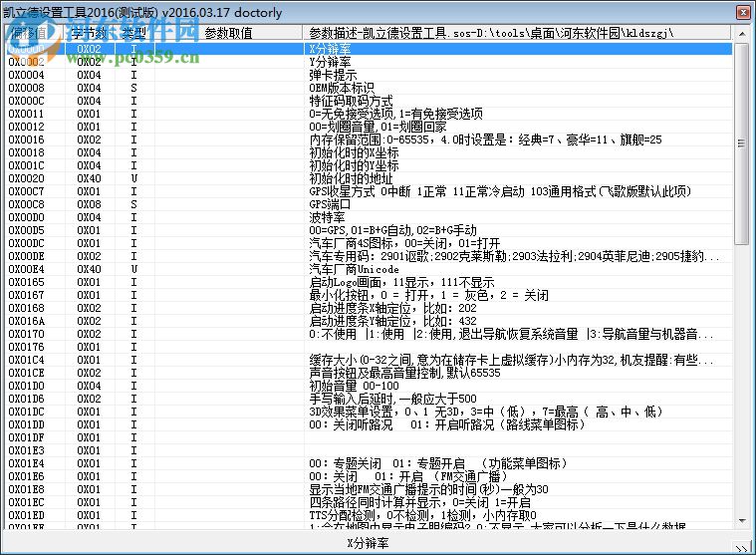756x555 pixels.
Task: Select the 汽车专用码 row
Action: tap(370, 256)
